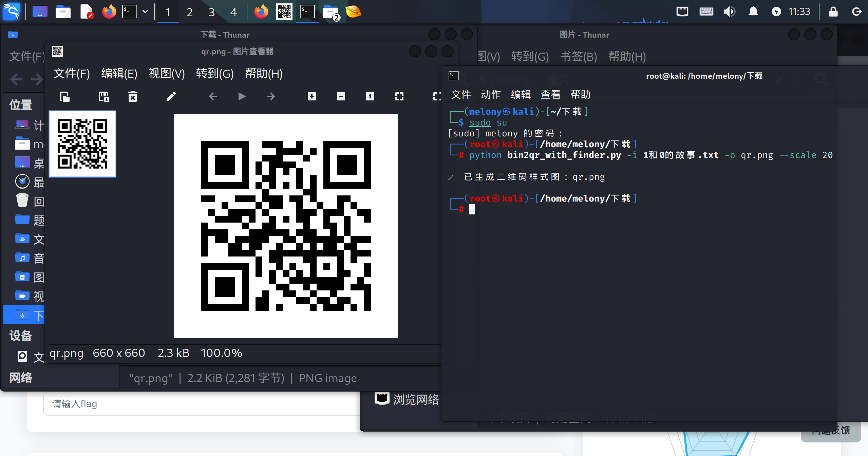
Task: Zoom out of the image
Action: pos(341,97)
